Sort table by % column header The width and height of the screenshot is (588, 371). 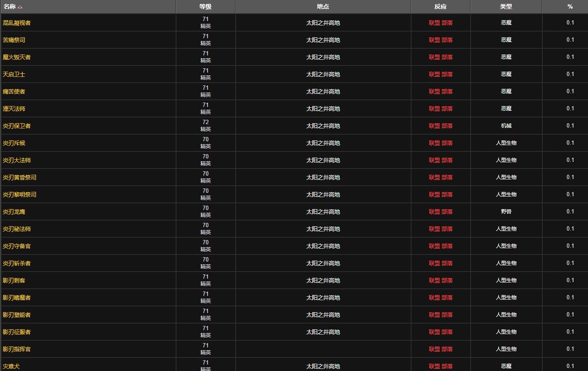coord(570,6)
